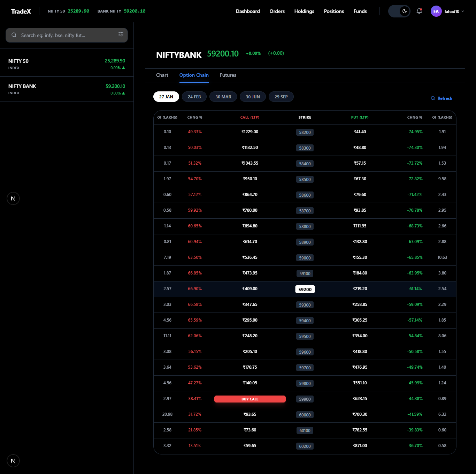Click the PUT (LTP) column header
Screen dimensions: 476x474
tap(360, 118)
